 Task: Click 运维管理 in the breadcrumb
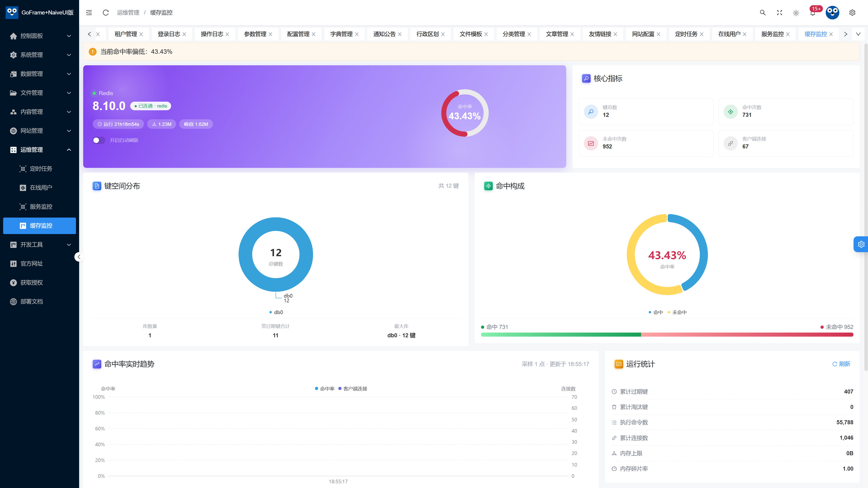(128, 12)
